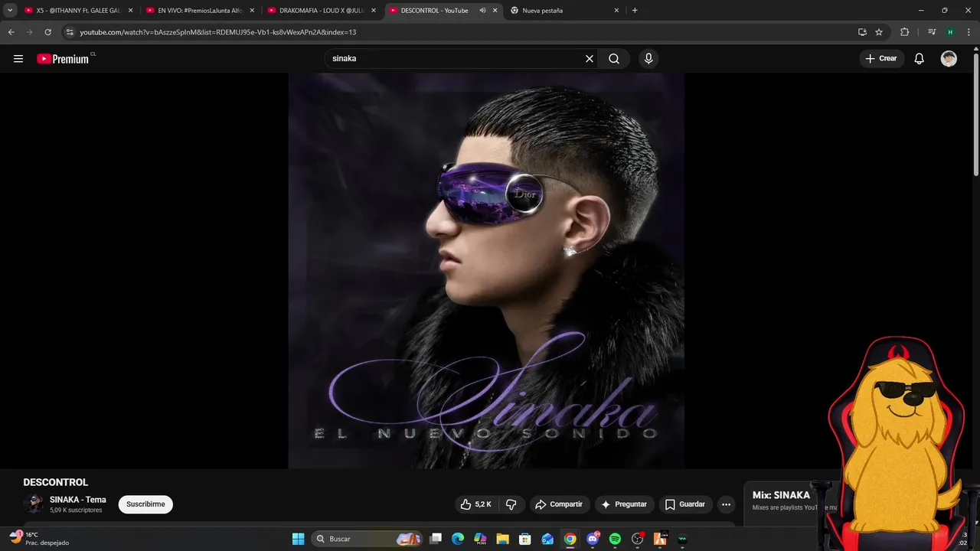Click the 'Crear' create button

point(881,59)
